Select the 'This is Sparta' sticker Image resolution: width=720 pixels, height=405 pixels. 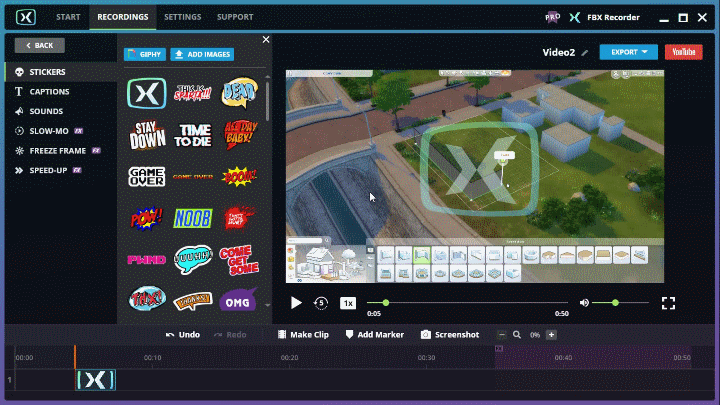click(193, 93)
